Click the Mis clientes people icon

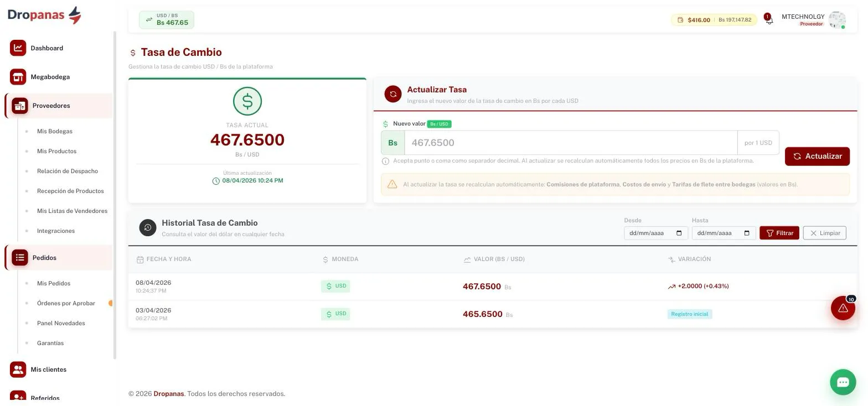point(18,369)
